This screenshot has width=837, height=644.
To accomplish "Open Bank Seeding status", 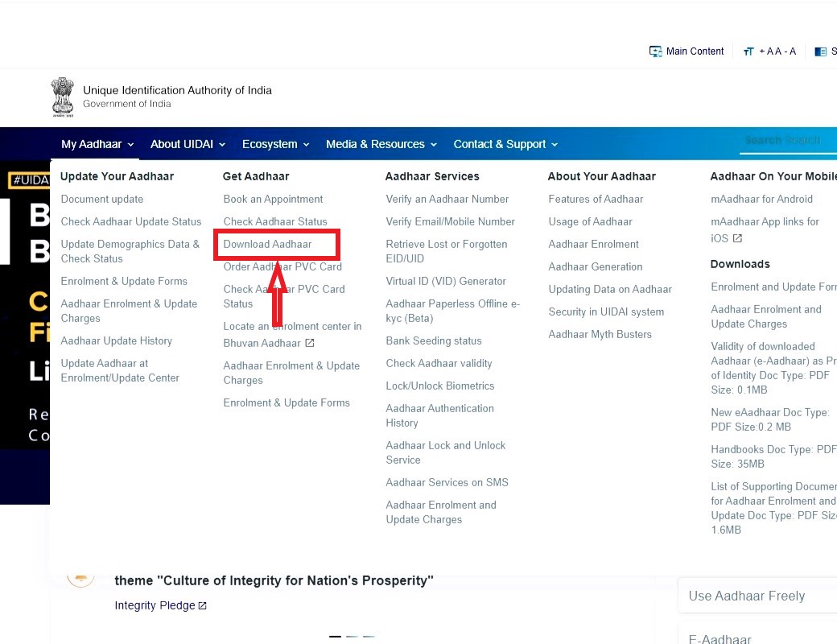I will [x=434, y=341].
